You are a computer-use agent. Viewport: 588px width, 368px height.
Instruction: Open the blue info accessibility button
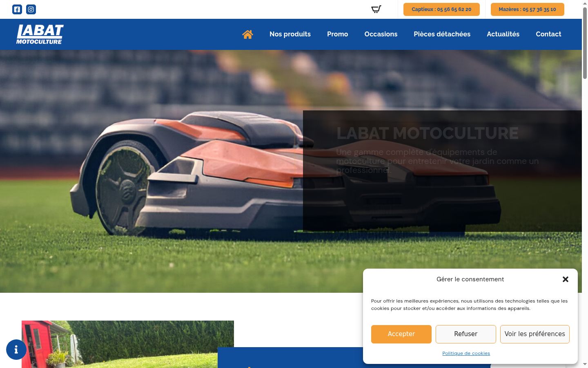(16, 350)
